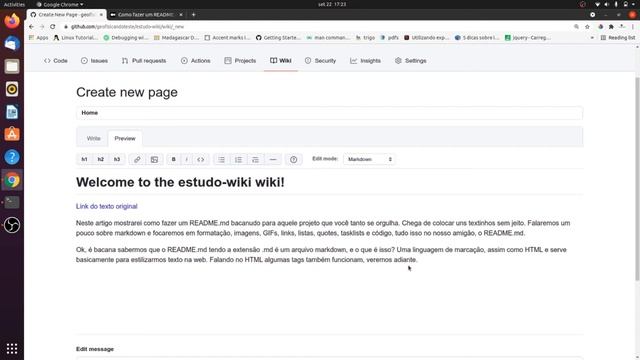The height and width of the screenshot is (360, 640).
Task: Switch to the Write tab
Action: pyautogui.click(x=93, y=138)
